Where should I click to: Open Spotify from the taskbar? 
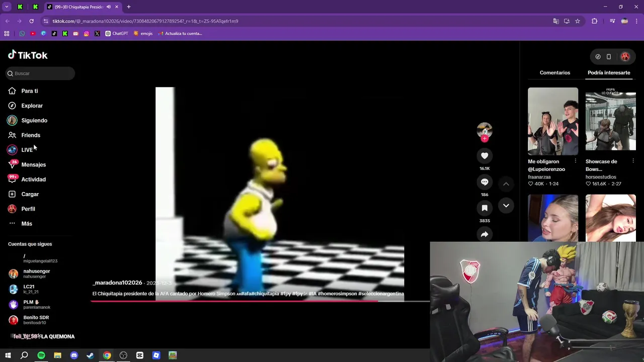(x=41, y=355)
